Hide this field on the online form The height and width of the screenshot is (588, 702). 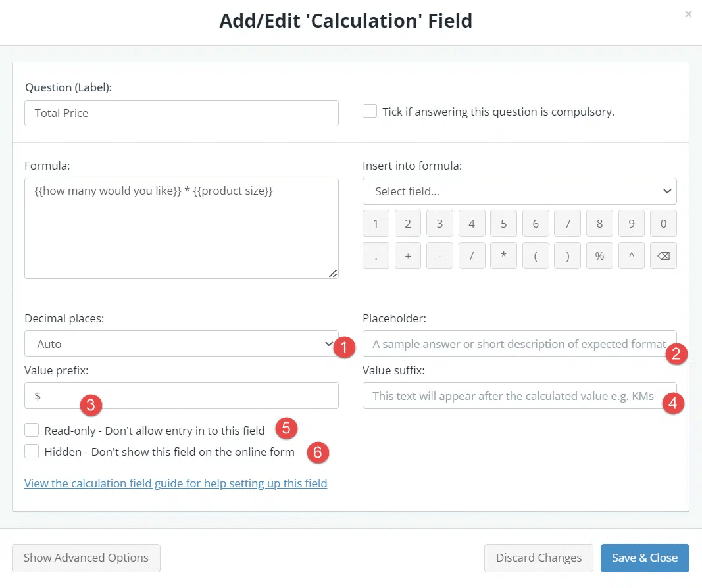[x=31, y=451]
